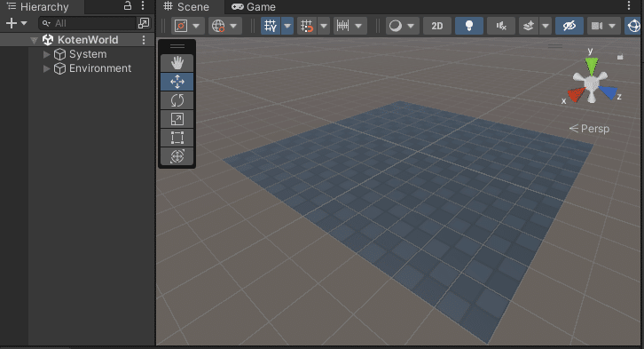This screenshot has height=349, width=644.
Task: Select the Move tool
Action: 177,82
